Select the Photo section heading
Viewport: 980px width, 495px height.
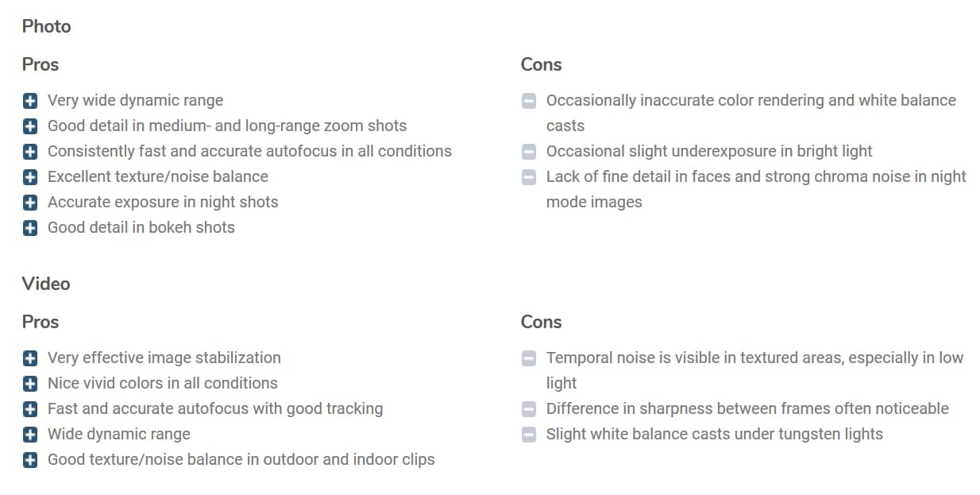pyautogui.click(x=47, y=26)
